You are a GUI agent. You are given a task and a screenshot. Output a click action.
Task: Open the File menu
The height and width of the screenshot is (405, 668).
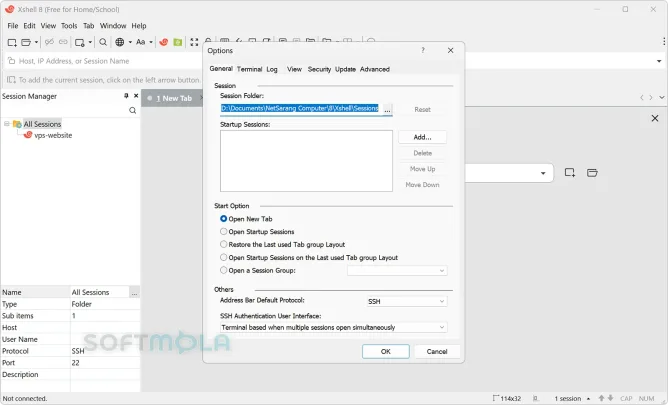click(13, 26)
